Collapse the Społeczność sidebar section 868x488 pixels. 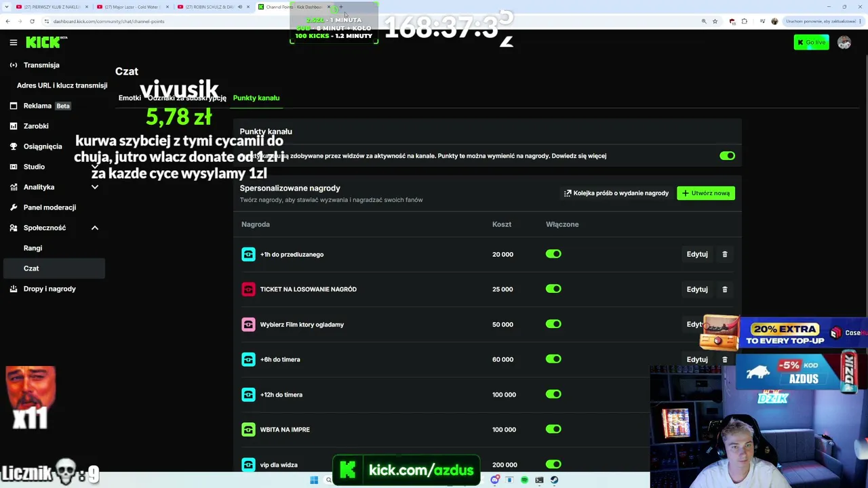(94, 228)
